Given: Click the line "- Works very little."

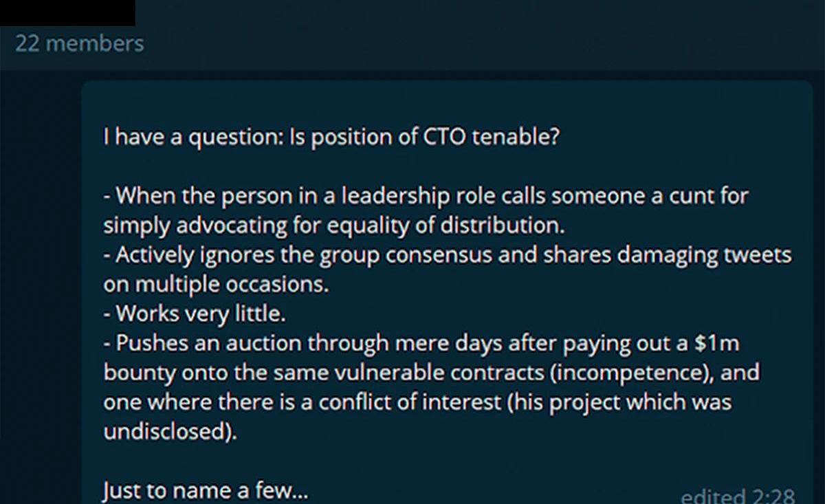Looking at the screenshot, I should (x=194, y=314).
